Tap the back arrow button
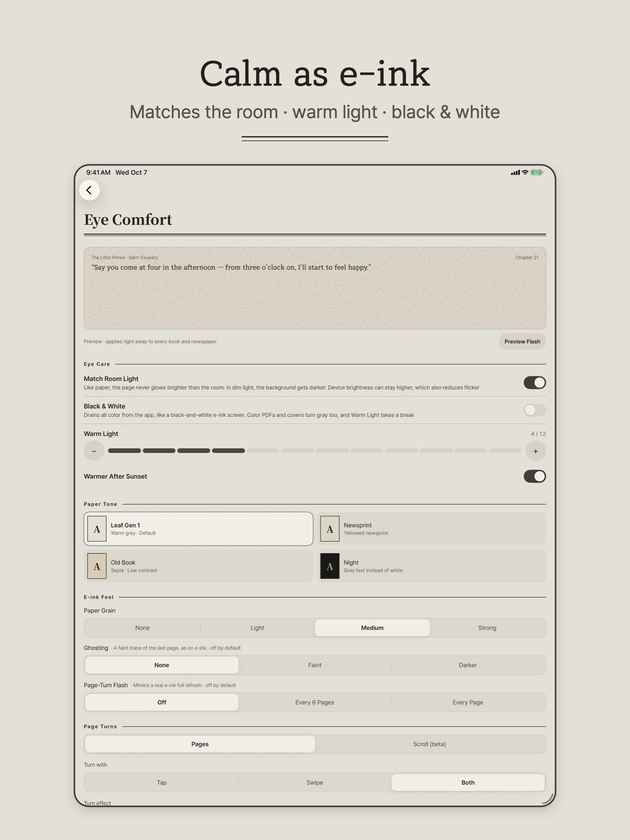 pos(89,190)
